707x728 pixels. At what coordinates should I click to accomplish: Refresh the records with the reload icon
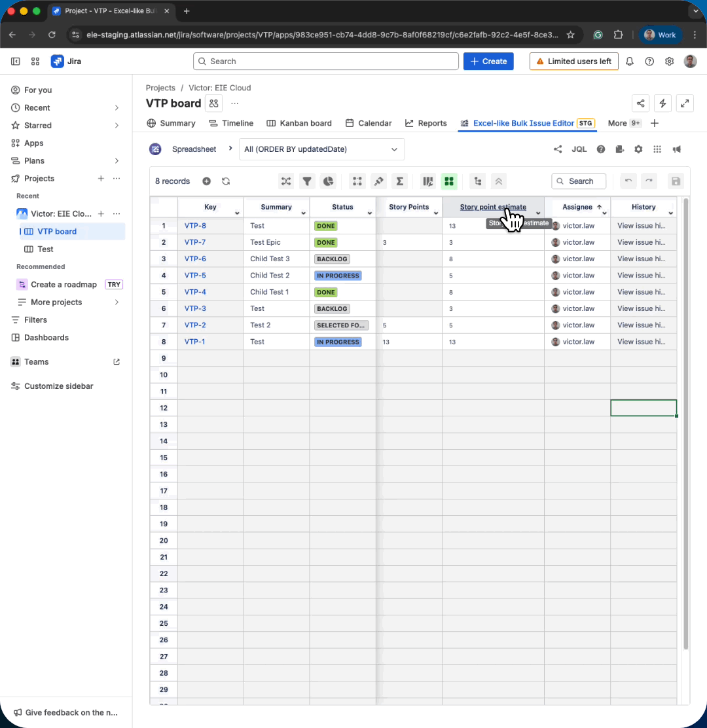tap(226, 181)
